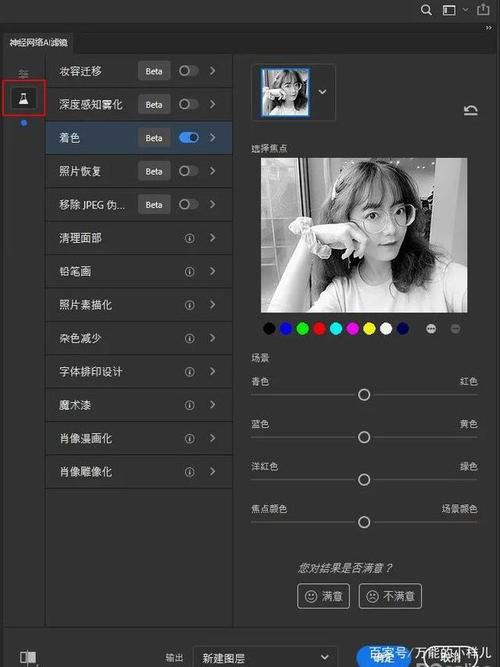Click the 满意 feedback button
500x667 pixels.
[323, 596]
